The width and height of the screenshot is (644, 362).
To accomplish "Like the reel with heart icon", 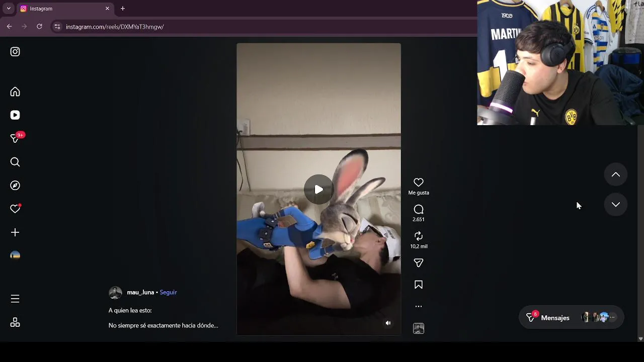I will [x=419, y=183].
